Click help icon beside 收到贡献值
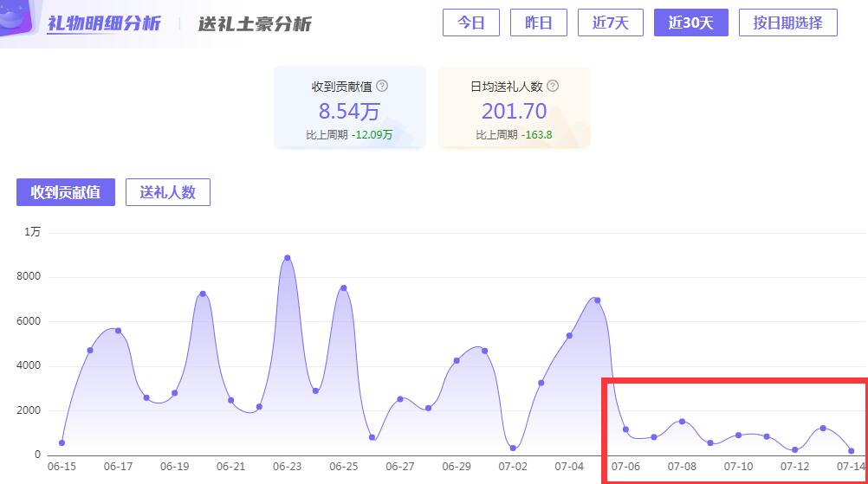The width and height of the screenshot is (868, 484). pos(382,86)
